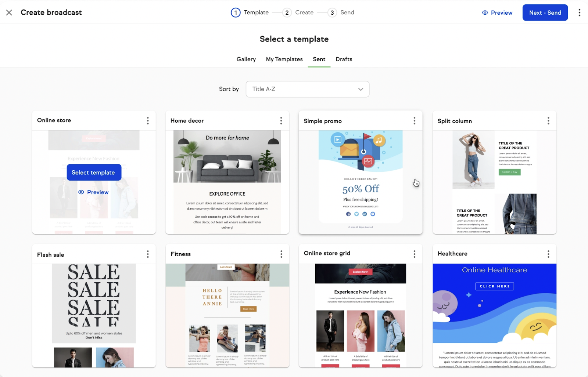
Task: Click the Home decor card title
Action: click(187, 120)
